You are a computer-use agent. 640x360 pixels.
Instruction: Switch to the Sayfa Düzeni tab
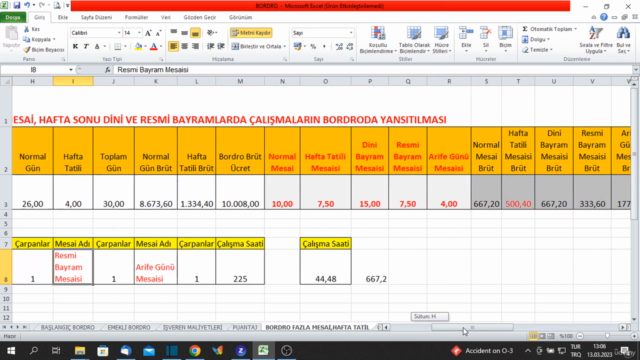[x=96, y=18]
